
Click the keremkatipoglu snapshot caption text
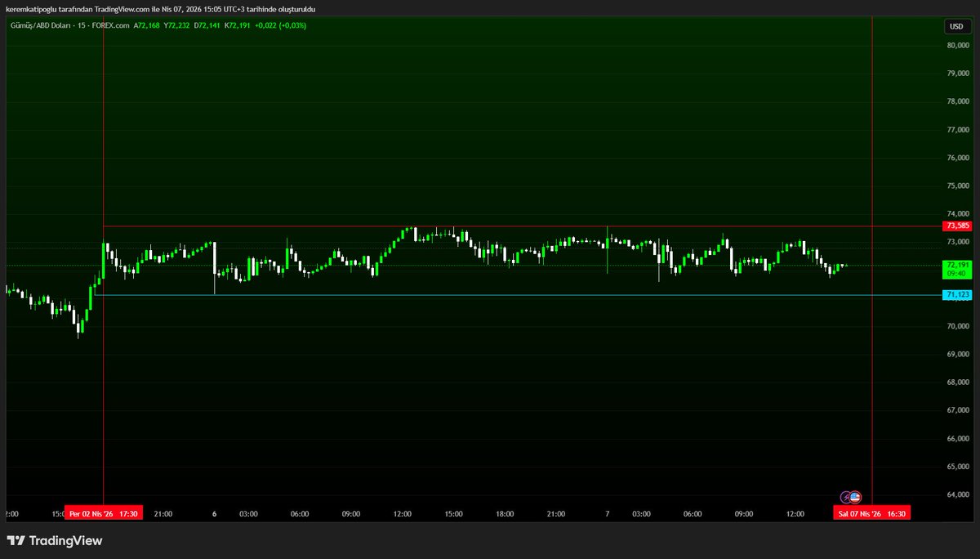click(x=161, y=9)
